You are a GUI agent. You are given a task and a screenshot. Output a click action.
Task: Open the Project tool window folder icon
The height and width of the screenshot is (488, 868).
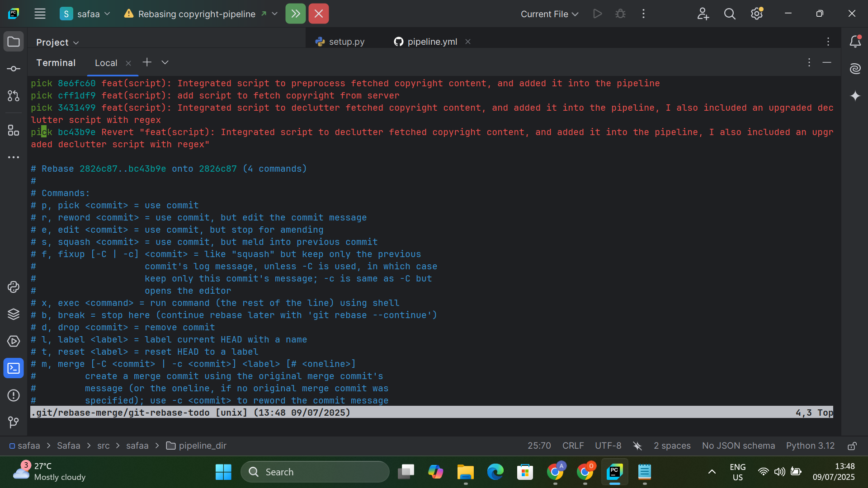coord(14,42)
